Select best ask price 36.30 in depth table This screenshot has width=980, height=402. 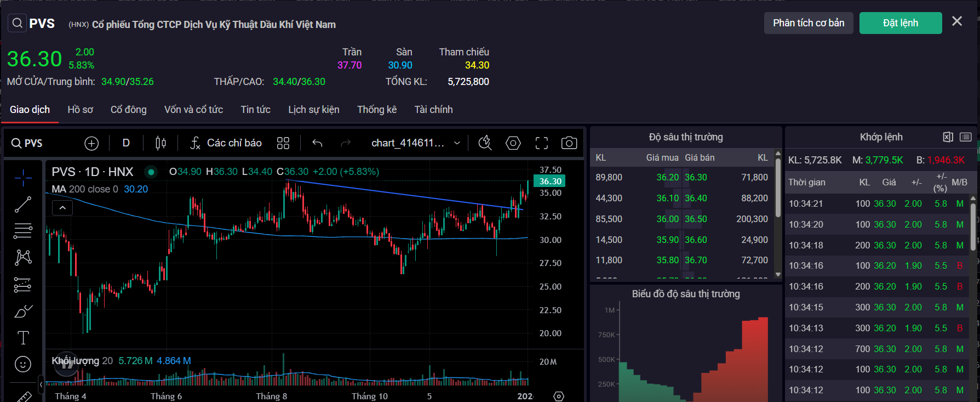tap(696, 178)
